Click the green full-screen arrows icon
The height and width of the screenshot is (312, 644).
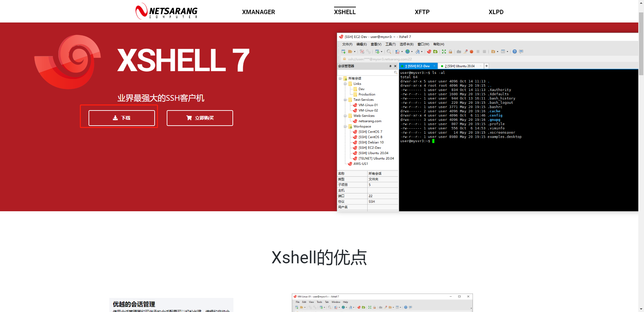444,51
